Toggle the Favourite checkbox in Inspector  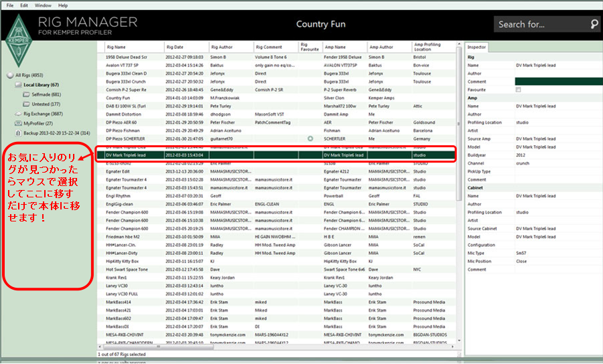518,90
